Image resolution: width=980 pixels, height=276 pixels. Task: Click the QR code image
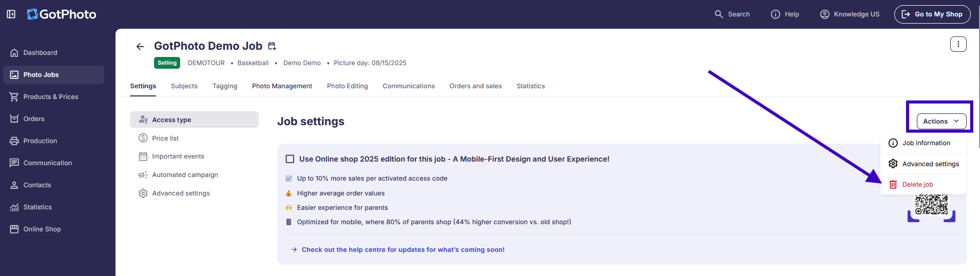click(x=931, y=205)
